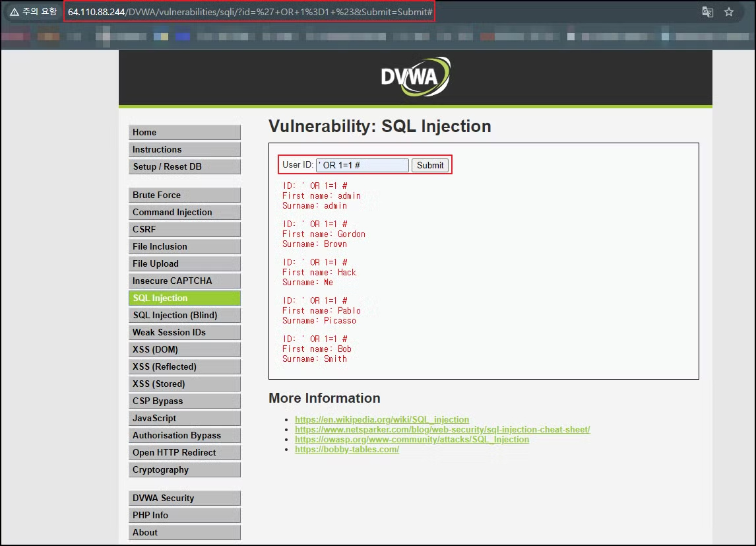This screenshot has width=756, height=546.
Task: Click the 'First name: Pablo' result line
Action: 321,311
